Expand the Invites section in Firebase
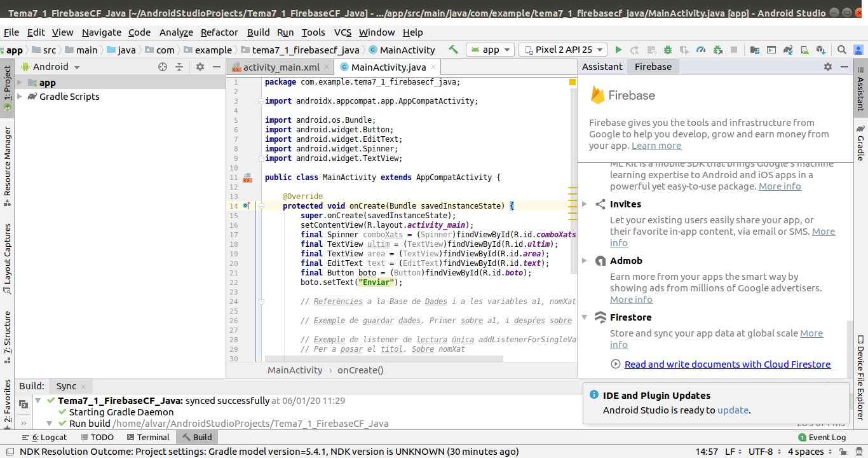The image size is (868, 458). click(x=585, y=204)
